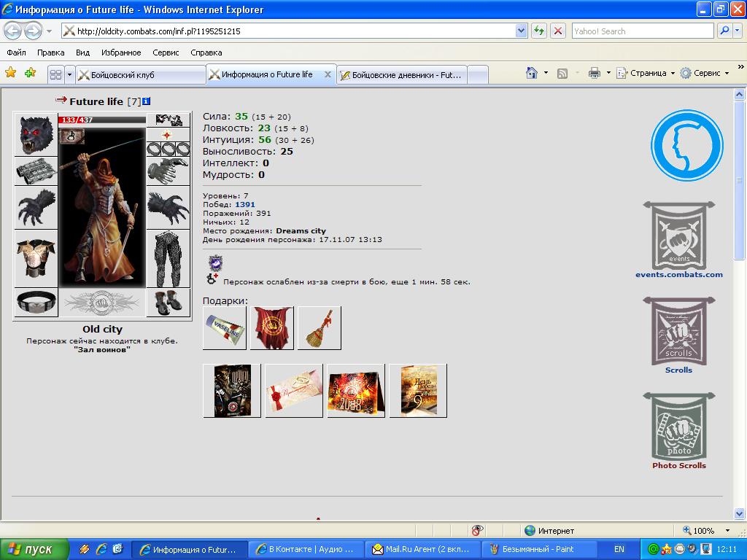Click the events banner image

679,236
